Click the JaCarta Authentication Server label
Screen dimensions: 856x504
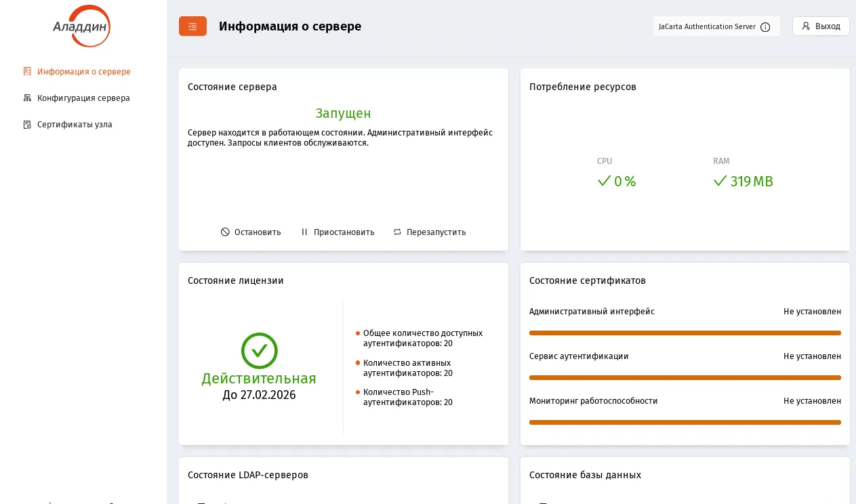click(x=707, y=26)
